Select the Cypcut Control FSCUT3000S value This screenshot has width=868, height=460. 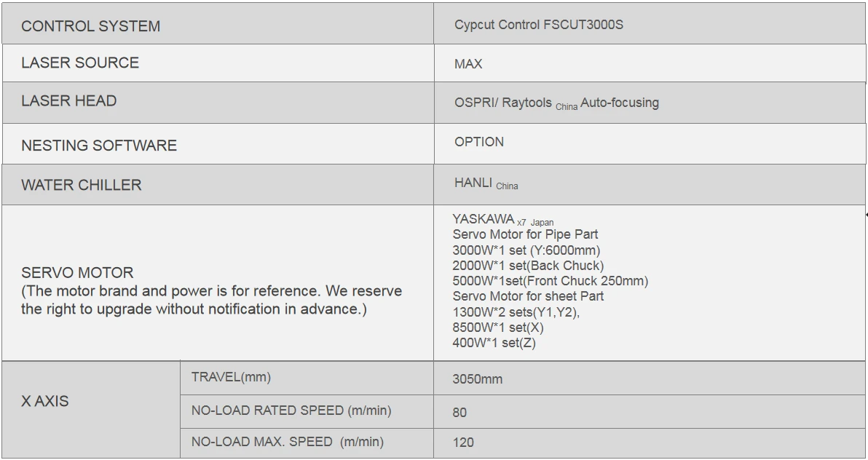pos(539,25)
